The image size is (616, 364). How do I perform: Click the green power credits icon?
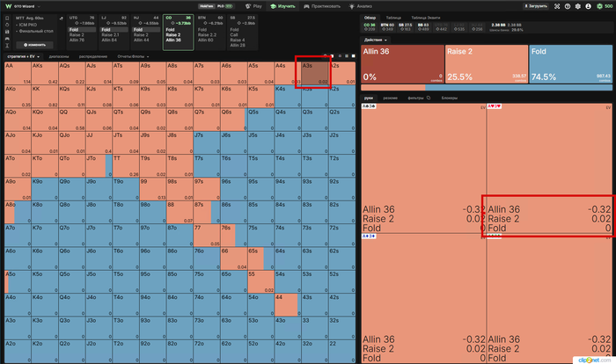pyautogui.click(x=599, y=6)
